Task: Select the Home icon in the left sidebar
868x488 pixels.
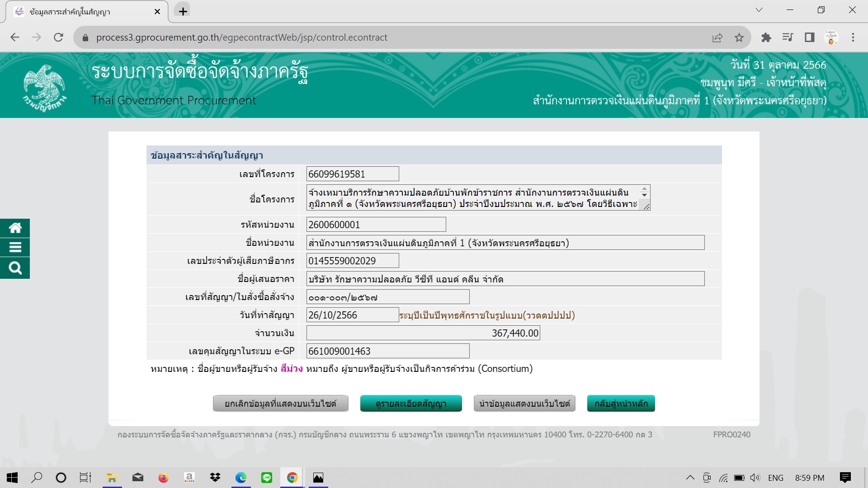Action: point(15,228)
